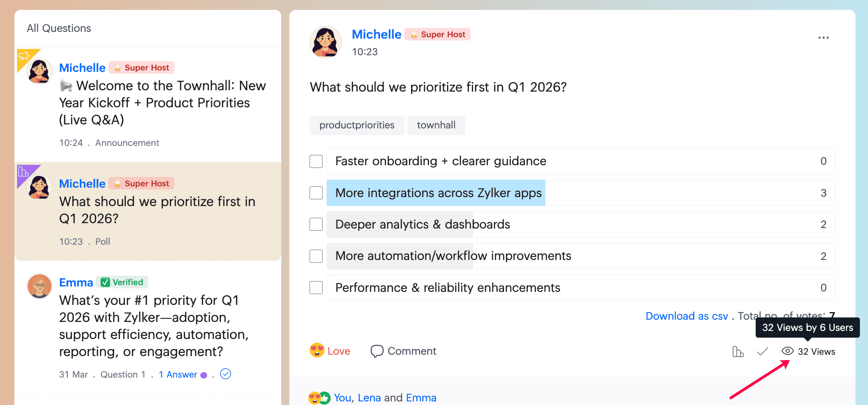Click the Download as csv link
Image resolution: width=868 pixels, height=405 pixels.
686,316
